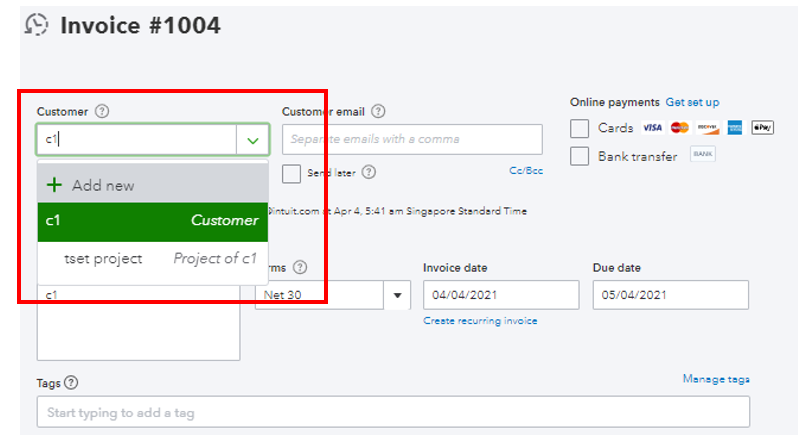The height and width of the screenshot is (435, 798).
Task: Tick the Send later checkbox
Action: coord(292,173)
